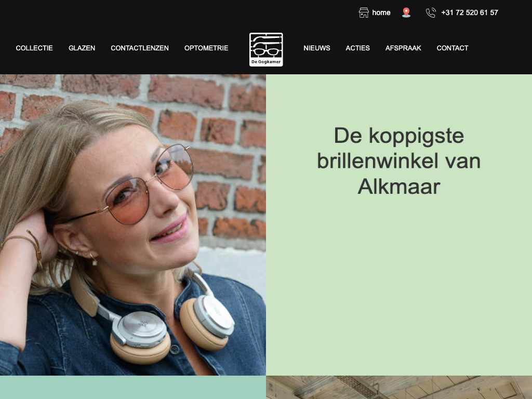View the Nieuws page

[317, 48]
